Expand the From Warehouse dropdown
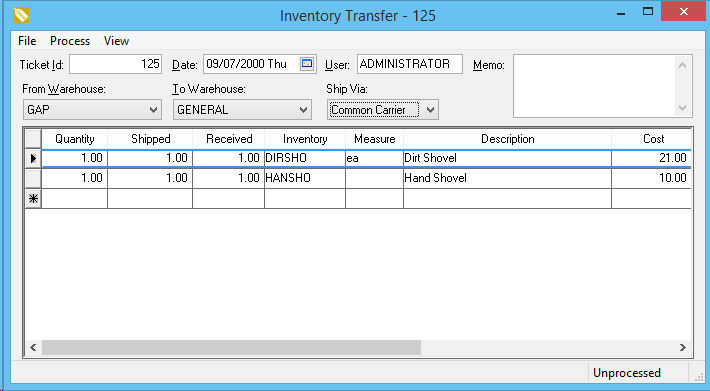Viewport: 710px width, 391px height. tap(154, 110)
